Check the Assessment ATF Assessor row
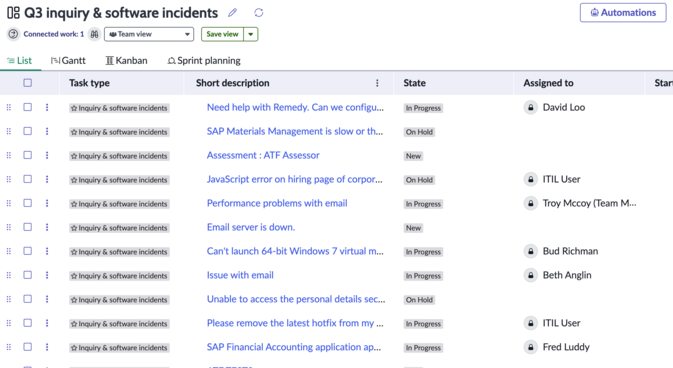The height and width of the screenshot is (368, 673). 27,155
